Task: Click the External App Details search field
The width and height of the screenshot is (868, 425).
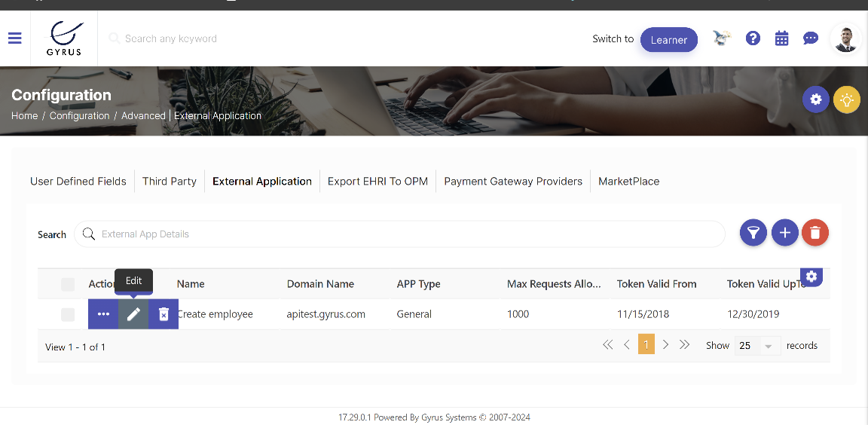Action: [407, 234]
